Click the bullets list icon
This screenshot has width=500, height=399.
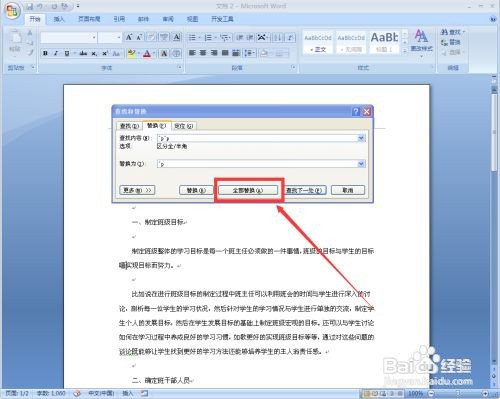192,37
